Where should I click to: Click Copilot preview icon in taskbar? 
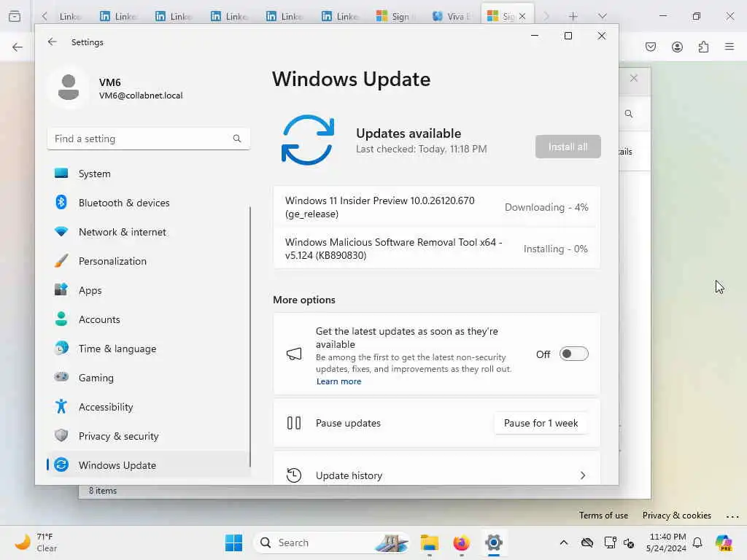pyautogui.click(x=724, y=542)
